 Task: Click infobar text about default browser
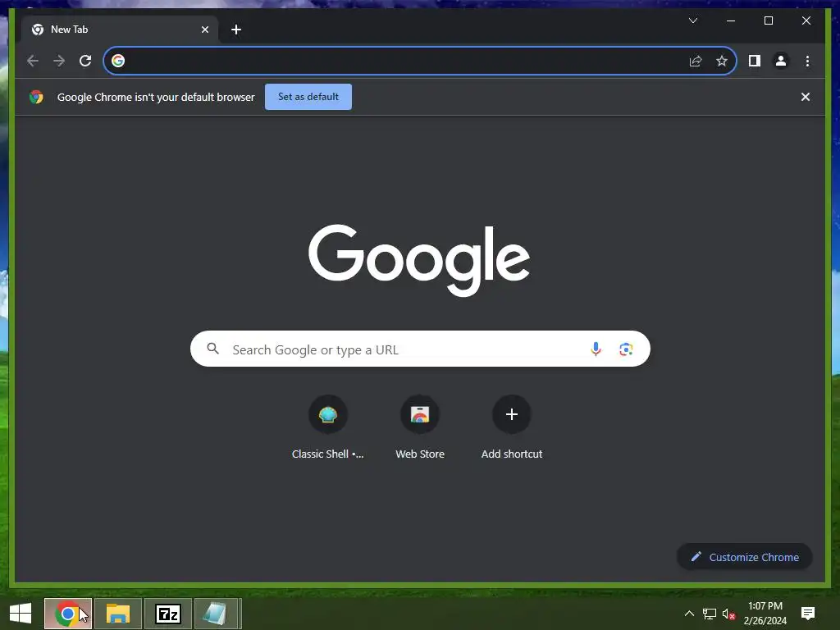tap(156, 97)
